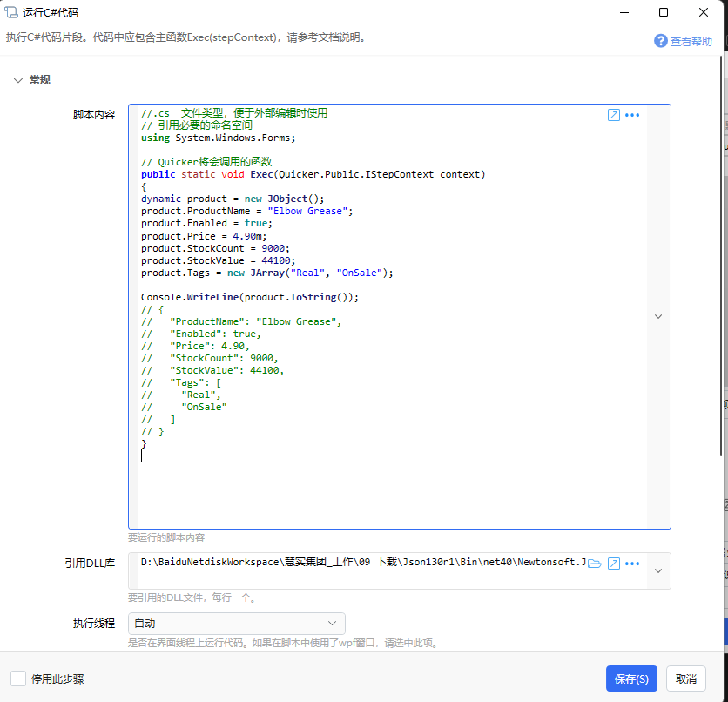The image size is (728, 702).
Task: Click the Exec function declaration line
Action: point(313,174)
